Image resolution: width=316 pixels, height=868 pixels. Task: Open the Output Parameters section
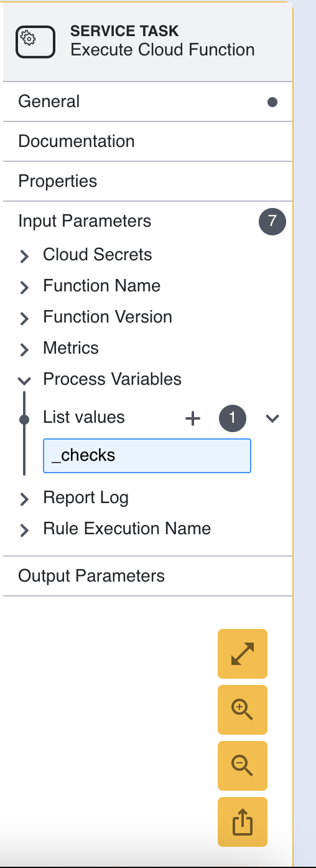point(148,576)
